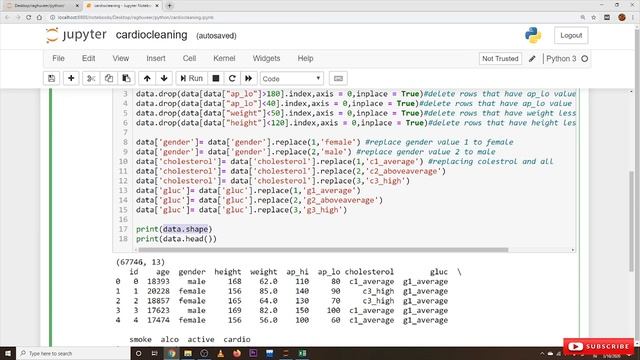Viewport: 640px width, 360px height.
Task: Open the Kernel menu
Action: [224, 58]
